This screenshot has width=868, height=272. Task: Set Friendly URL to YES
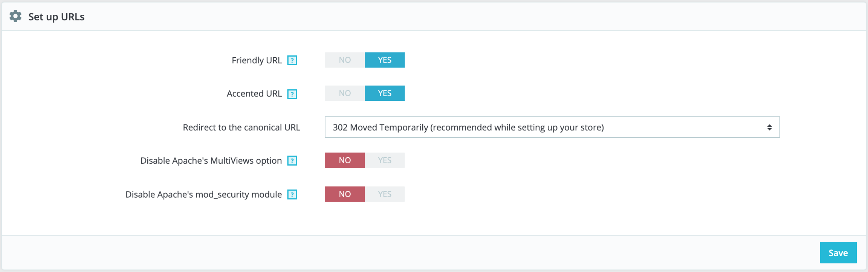(384, 60)
